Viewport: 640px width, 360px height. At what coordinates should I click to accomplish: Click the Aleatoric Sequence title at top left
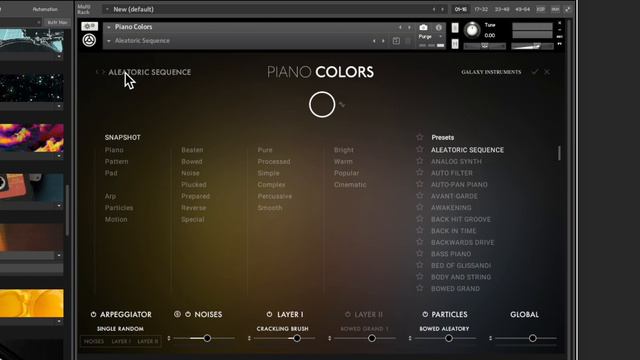[x=149, y=72]
